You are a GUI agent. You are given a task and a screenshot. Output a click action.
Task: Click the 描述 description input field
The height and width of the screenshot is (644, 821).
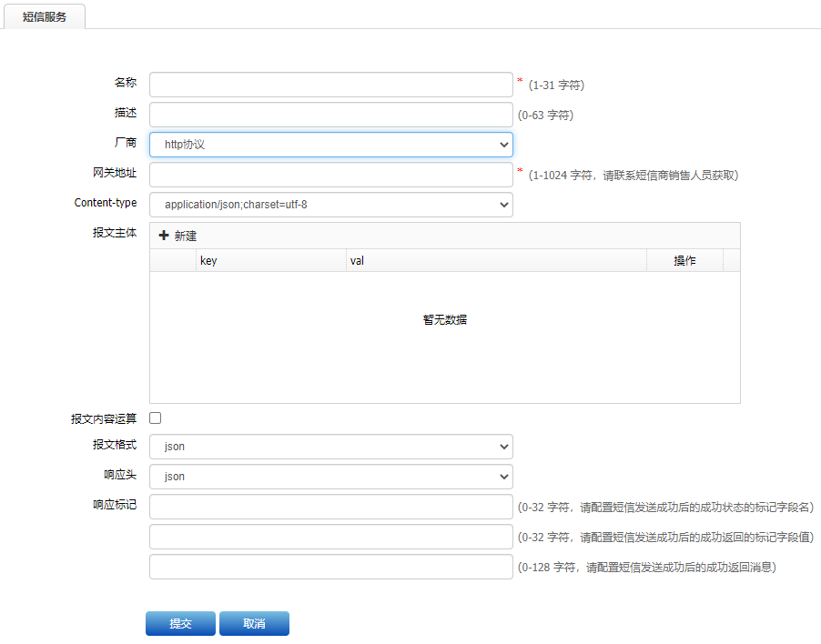pos(330,114)
